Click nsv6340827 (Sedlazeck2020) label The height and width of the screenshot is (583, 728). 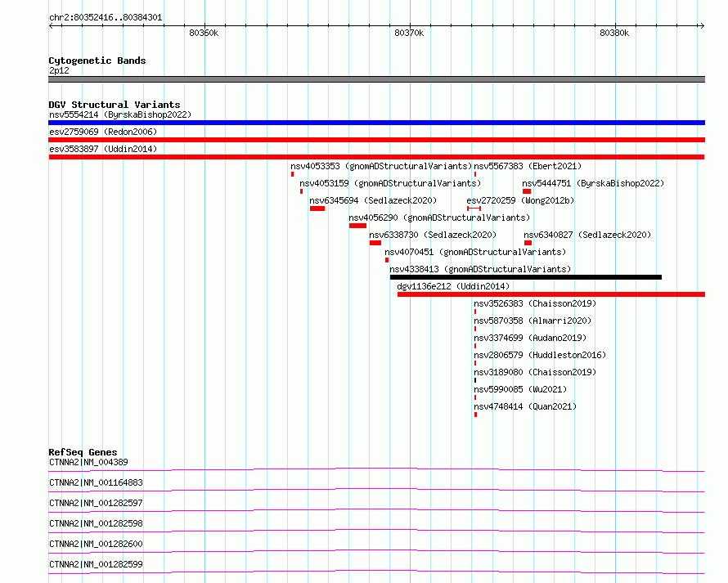(587, 235)
